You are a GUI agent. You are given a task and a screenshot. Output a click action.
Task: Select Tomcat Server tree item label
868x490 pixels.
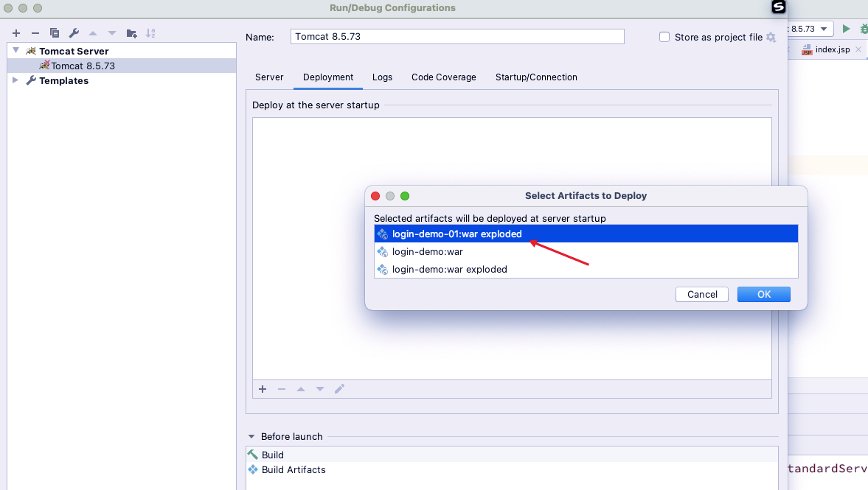(x=74, y=51)
